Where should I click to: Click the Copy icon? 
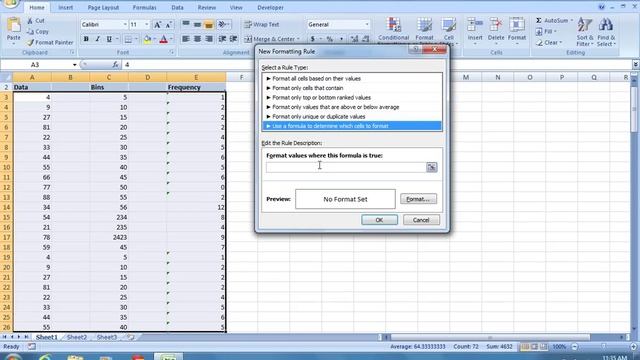[30, 31]
